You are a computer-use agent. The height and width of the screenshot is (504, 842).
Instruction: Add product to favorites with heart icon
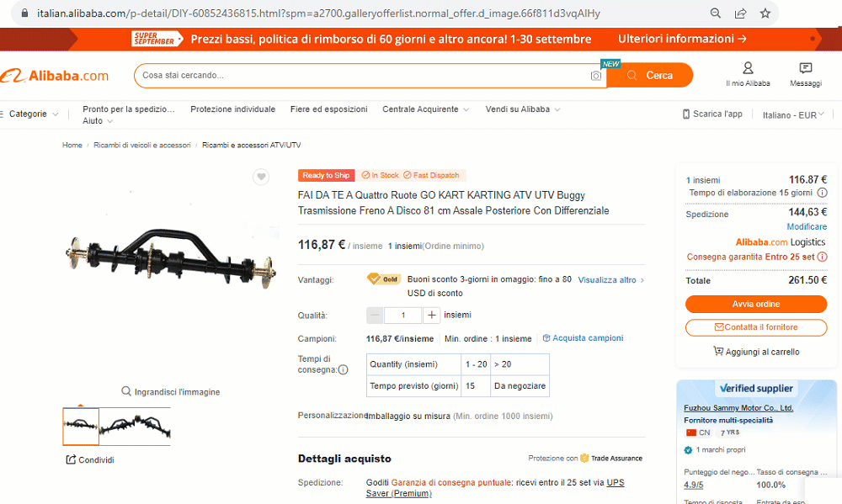pos(261,177)
